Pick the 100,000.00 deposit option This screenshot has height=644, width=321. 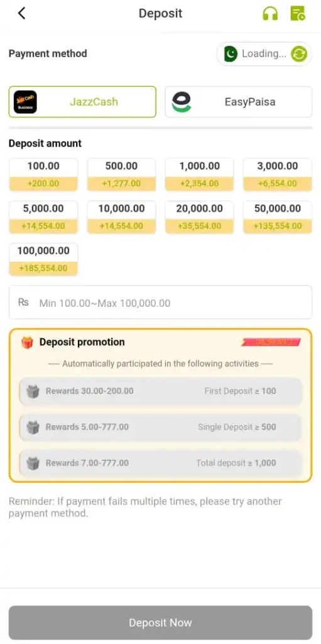click(43, 259)
